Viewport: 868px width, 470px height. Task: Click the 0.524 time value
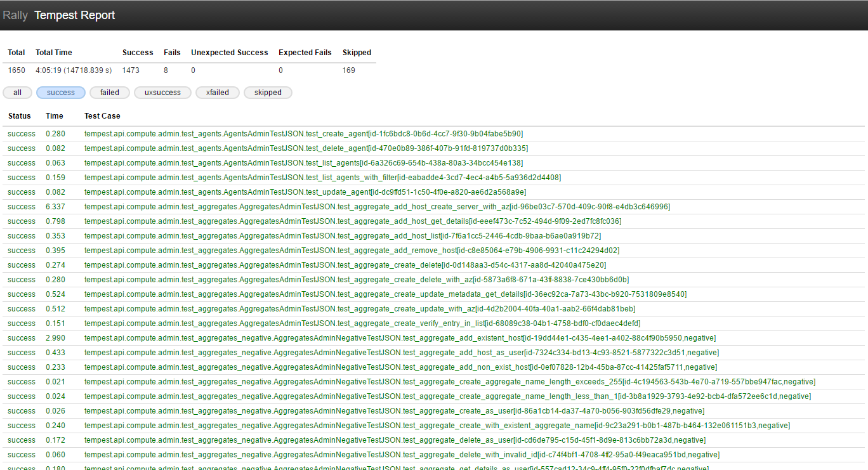[55, 294]
